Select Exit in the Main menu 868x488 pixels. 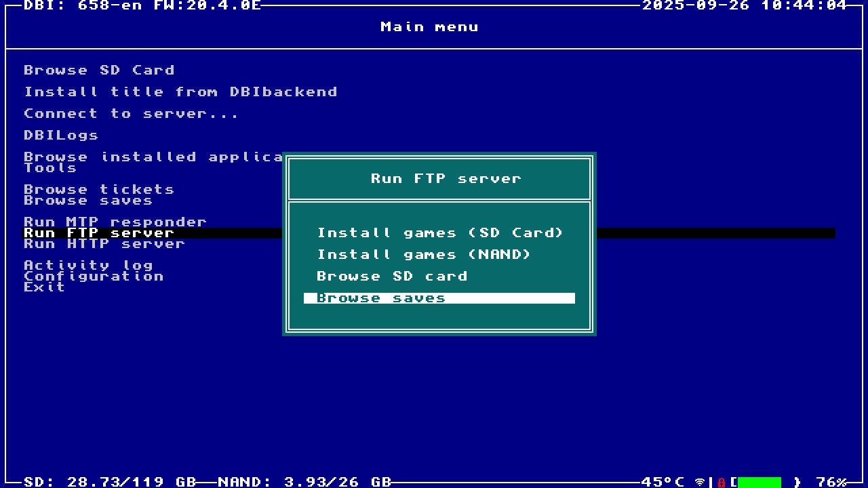(45, 287)
